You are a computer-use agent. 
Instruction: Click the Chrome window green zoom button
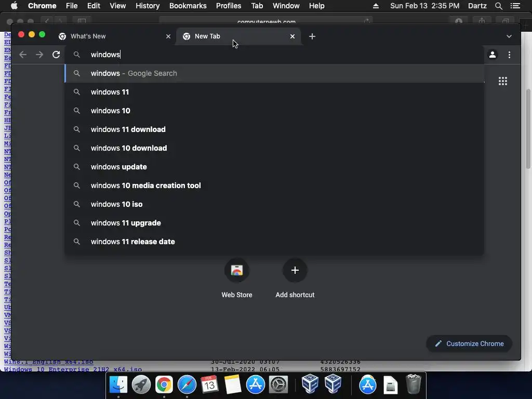42,34
